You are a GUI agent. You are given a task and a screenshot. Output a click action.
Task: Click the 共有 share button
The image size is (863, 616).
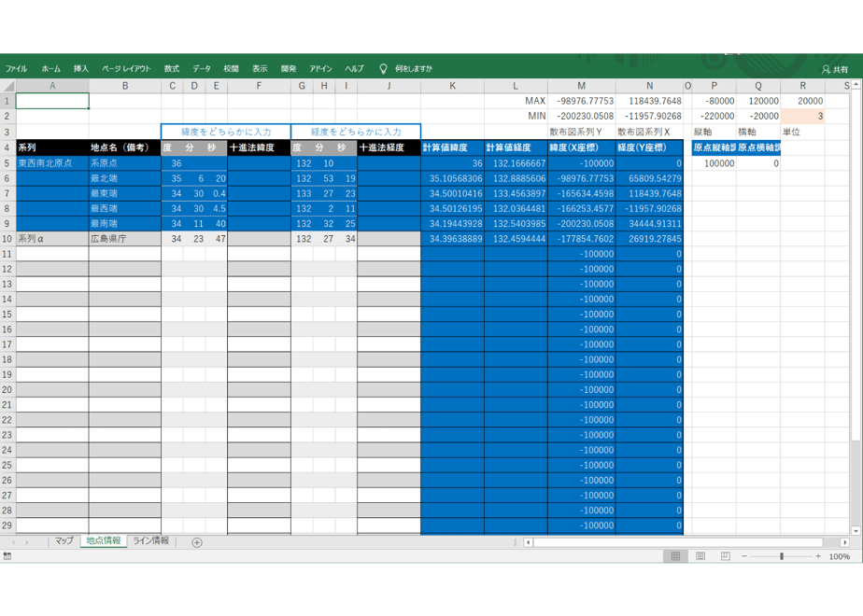(x=835, y=69)
